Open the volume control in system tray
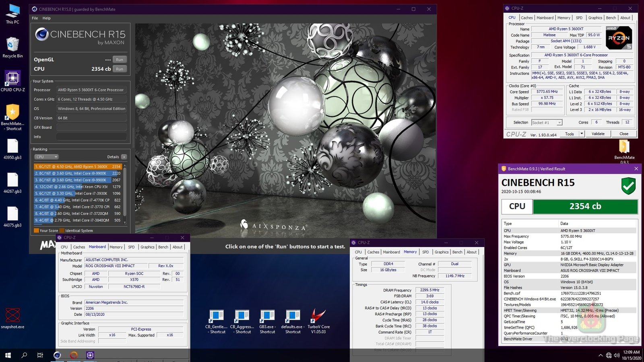The image size is (644, 362). (617, 355)
